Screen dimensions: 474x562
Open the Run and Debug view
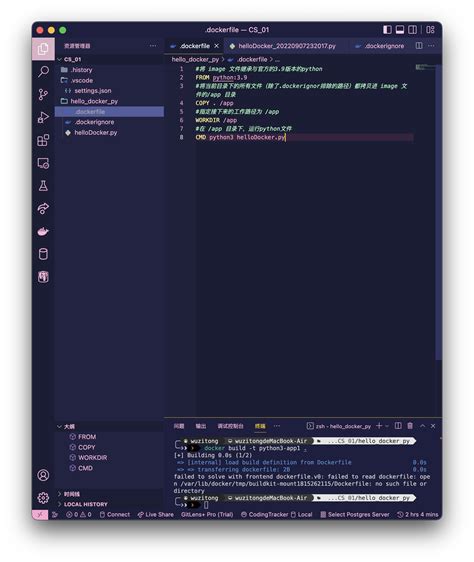pyautogui.click(x=43, y=117)
